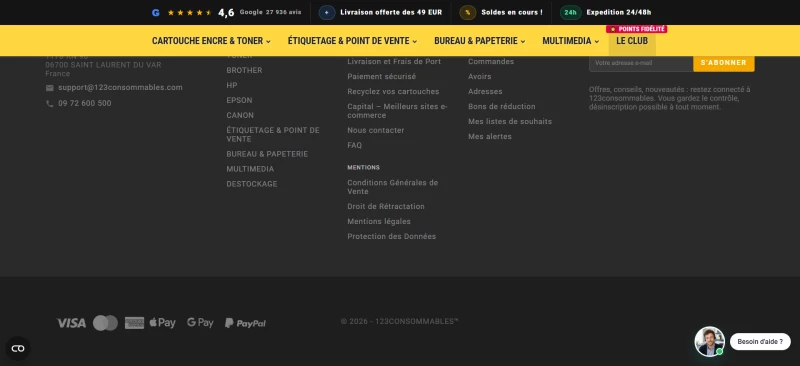
Task: Open the Droit de Rétractation link
Action: [x=386, y=206]
